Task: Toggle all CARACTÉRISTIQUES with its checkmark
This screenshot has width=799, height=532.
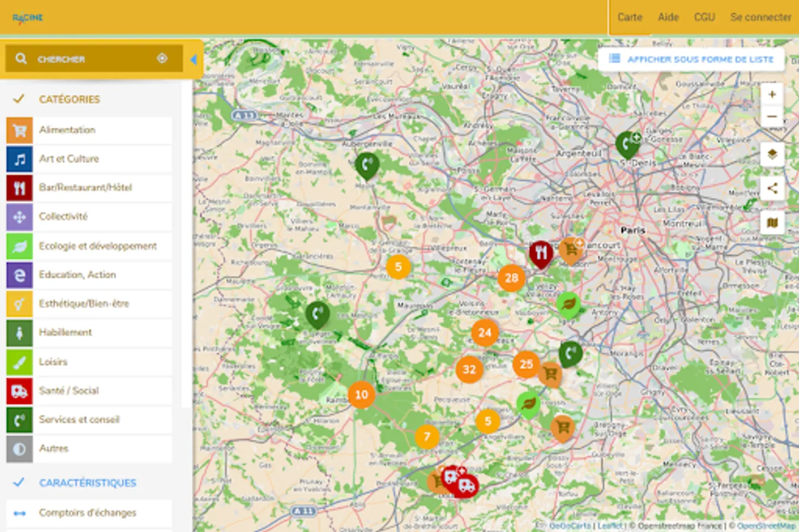Action: (19, 482)
